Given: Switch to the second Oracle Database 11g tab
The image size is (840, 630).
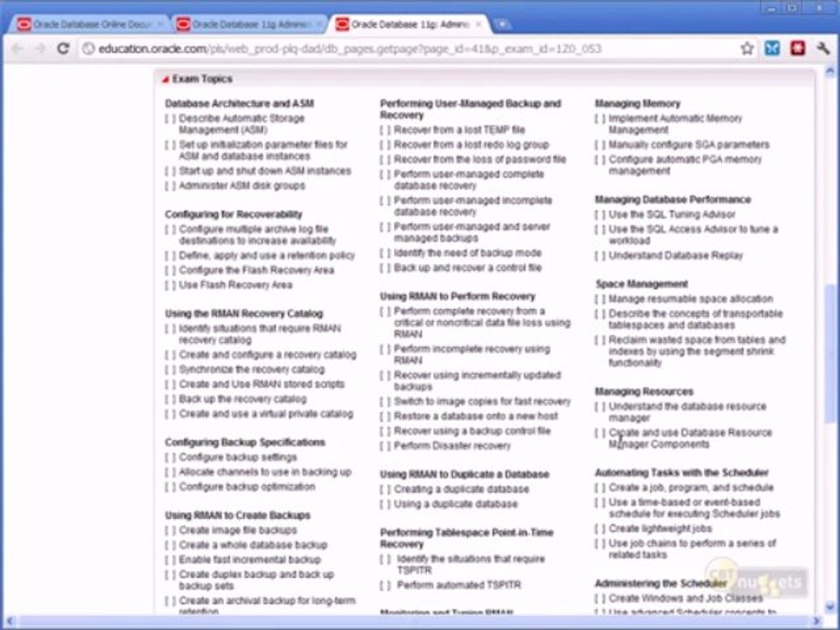Looking at the screenshot, I should click(x=251, y=24).
